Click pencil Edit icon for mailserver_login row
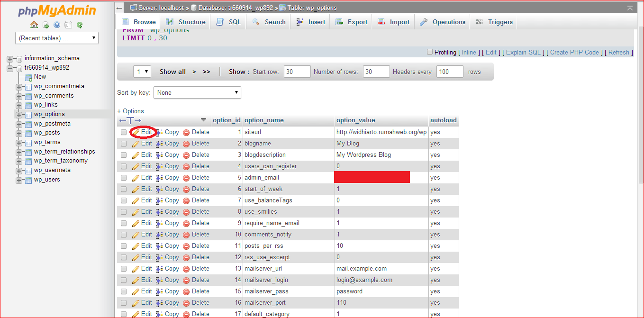Screen dimensions: 644x318 coord(136,280)
